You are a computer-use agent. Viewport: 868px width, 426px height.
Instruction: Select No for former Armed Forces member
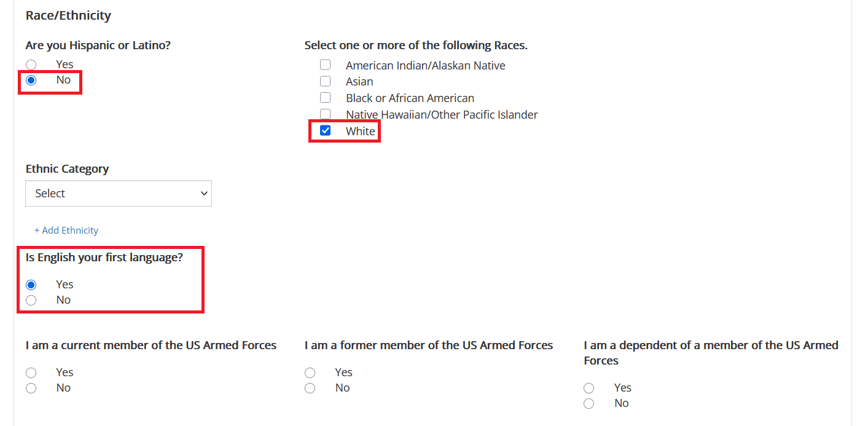click(x=310, y=388)
